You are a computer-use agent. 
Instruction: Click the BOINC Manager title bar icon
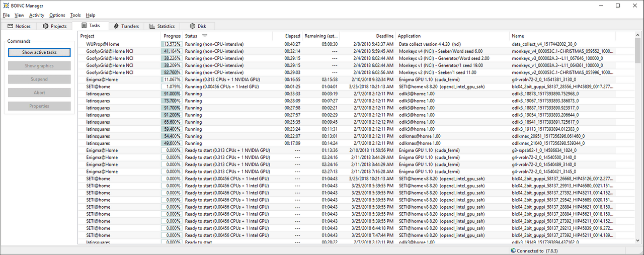[6, 6]
